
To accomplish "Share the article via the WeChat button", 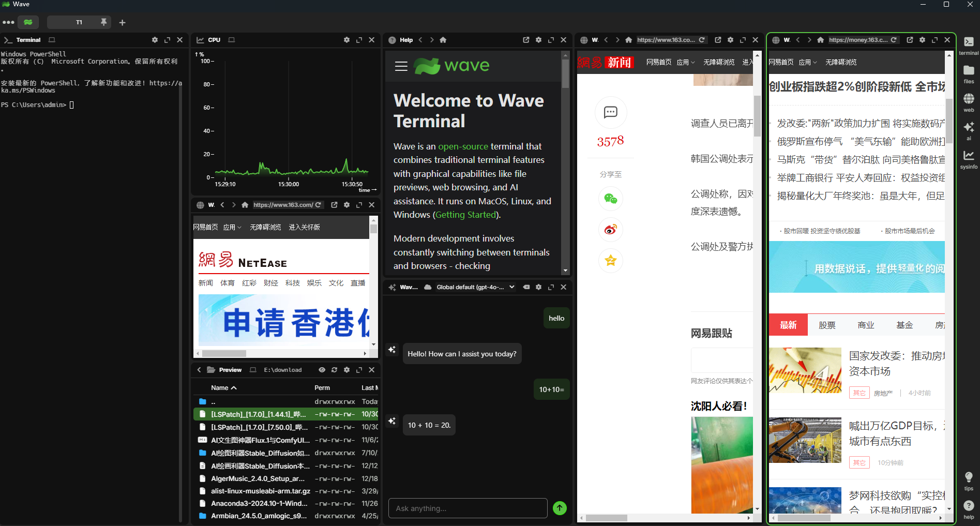I will [611, 199].
